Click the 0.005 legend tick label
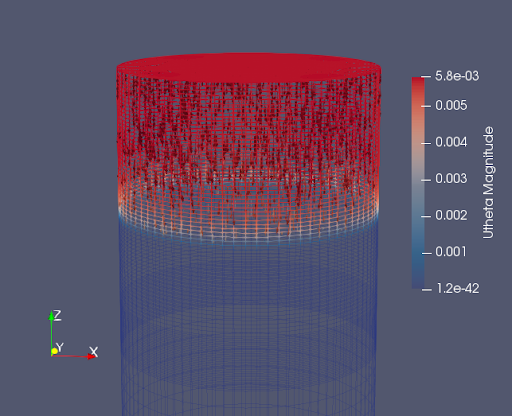The image size is (512, 416). (x=451, y=106)
